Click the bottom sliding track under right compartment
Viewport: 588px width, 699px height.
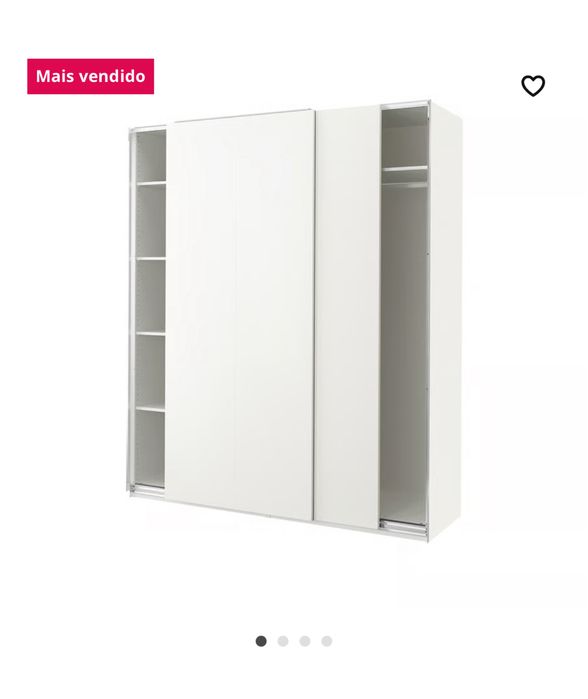point(403,528)
